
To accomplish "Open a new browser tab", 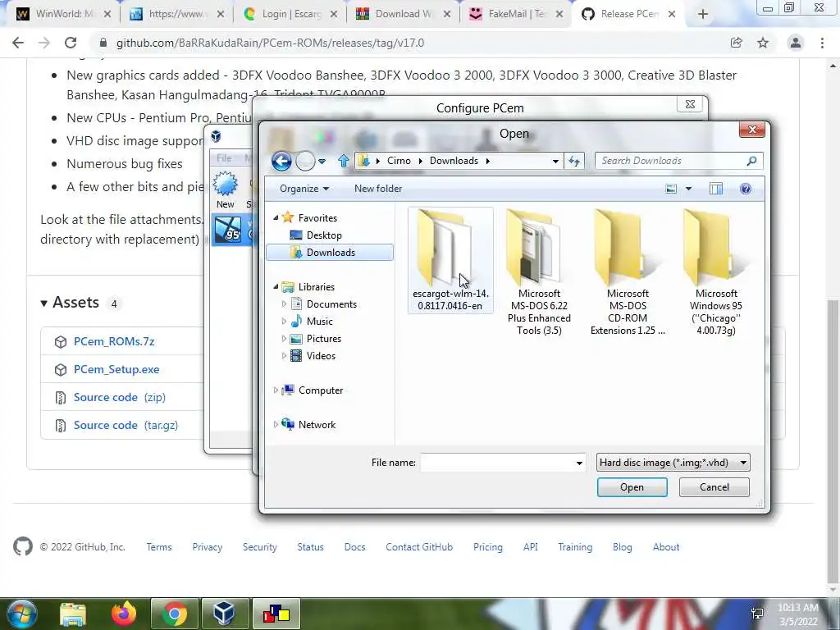I will pos(703,14).
